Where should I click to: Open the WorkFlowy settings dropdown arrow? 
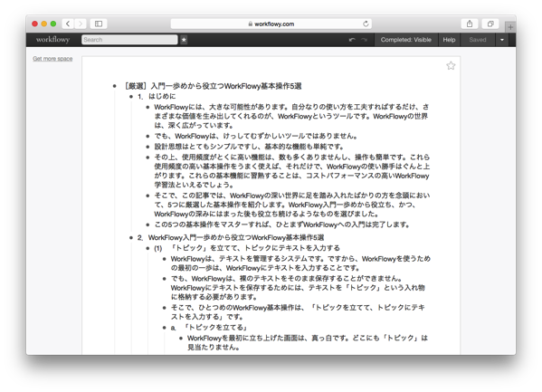[x=502, y=40]
